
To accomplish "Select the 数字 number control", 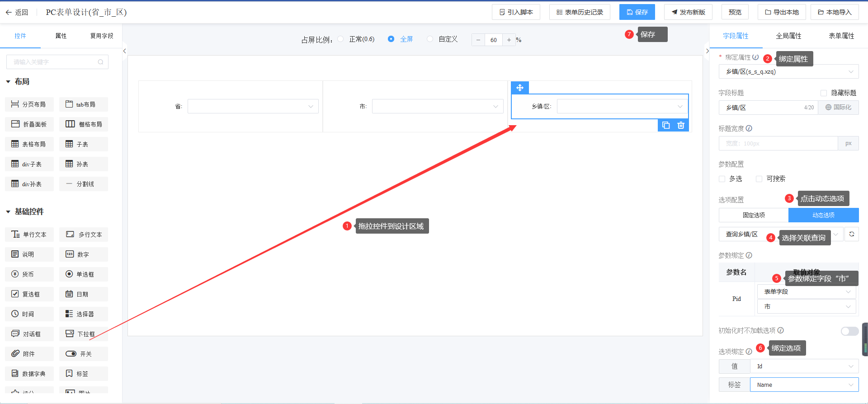I will pos(84,254).
